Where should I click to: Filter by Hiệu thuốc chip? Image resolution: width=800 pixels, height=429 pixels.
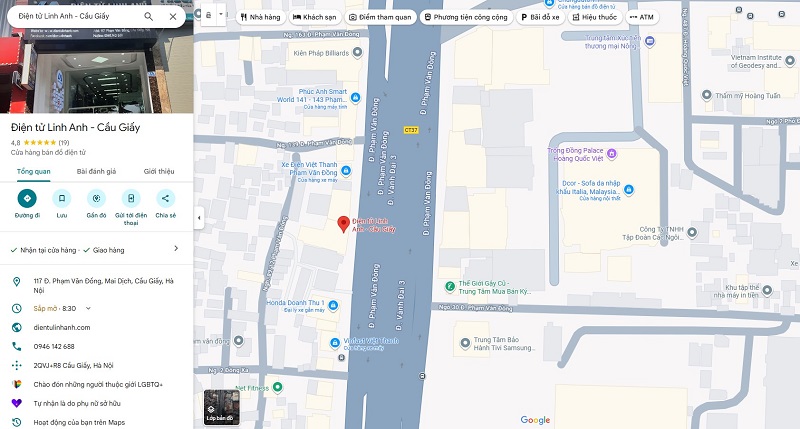[595, 17]
